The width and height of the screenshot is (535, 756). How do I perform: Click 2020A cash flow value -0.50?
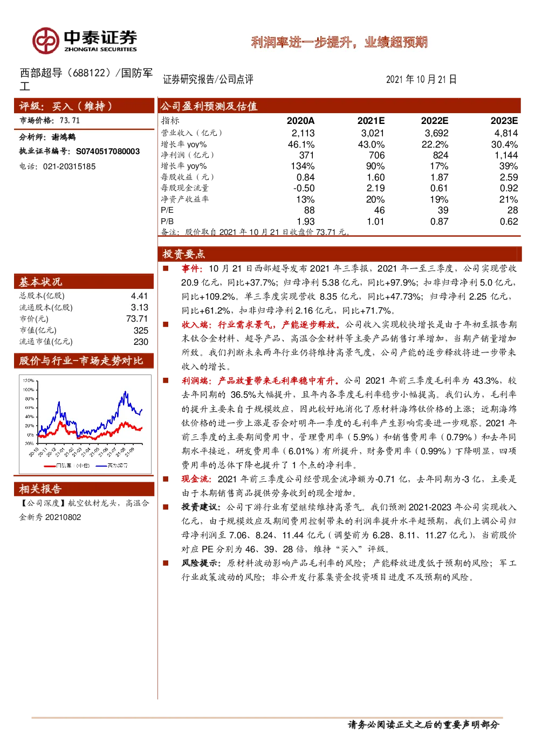point(304,188)
